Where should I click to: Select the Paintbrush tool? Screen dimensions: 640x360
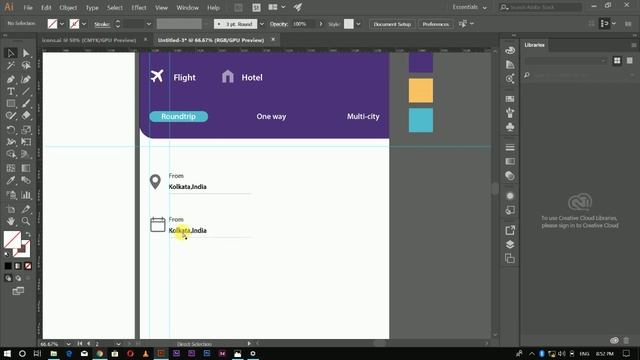click(26, 104)
